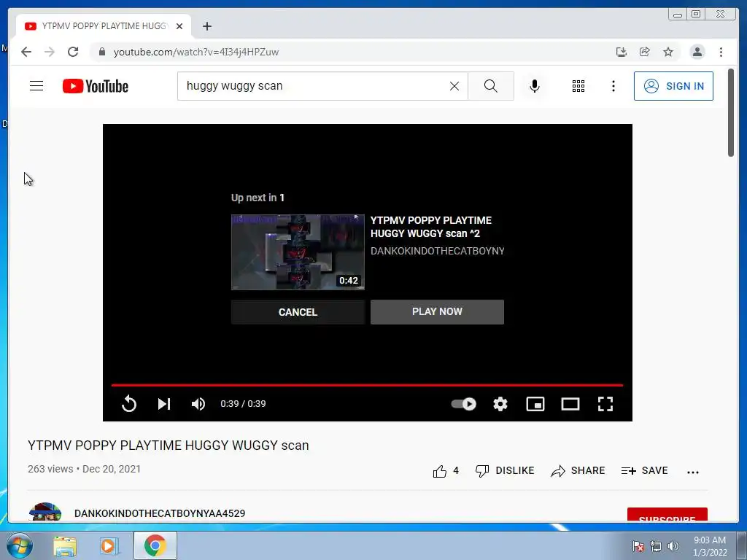747x560 pixels.
Task: Mute the video volume
Action: click(198, 404)
